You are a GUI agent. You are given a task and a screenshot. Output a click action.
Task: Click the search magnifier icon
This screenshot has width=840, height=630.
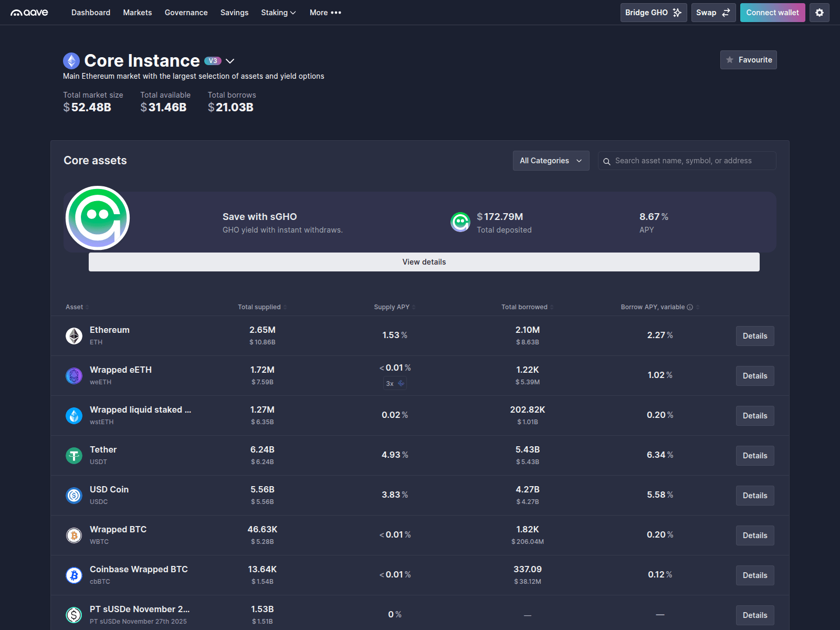pyautogui.click(x=607, y=161)
